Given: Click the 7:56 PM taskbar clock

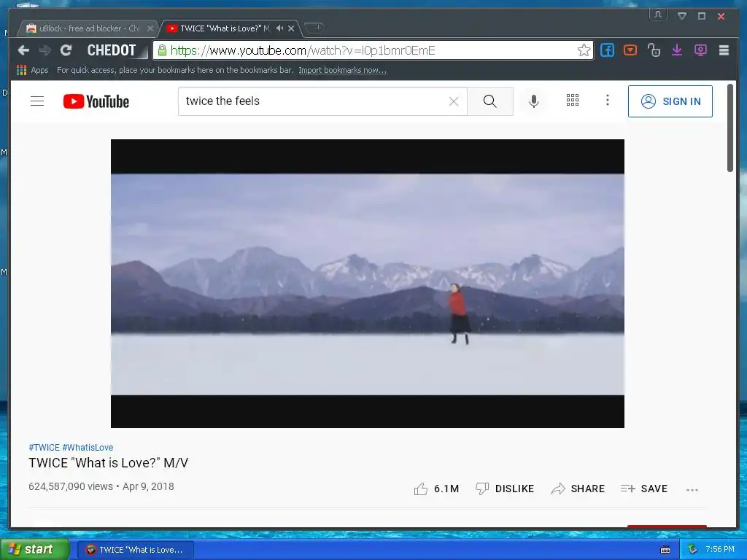Looking at the screenshot, I should pyautogui.click(x=720, y=550).
